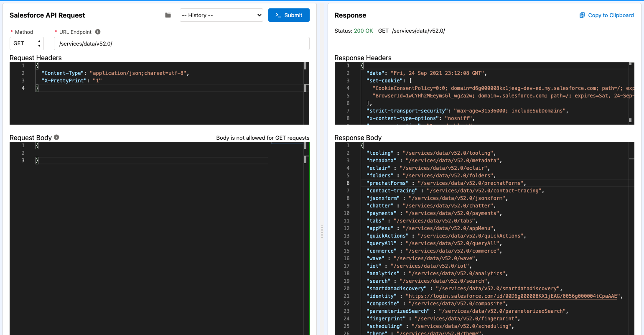This screenshot has height=335, width=644.
Task: Click "application/json;charset=utf-8" value
Action: [x=138, y=73]
